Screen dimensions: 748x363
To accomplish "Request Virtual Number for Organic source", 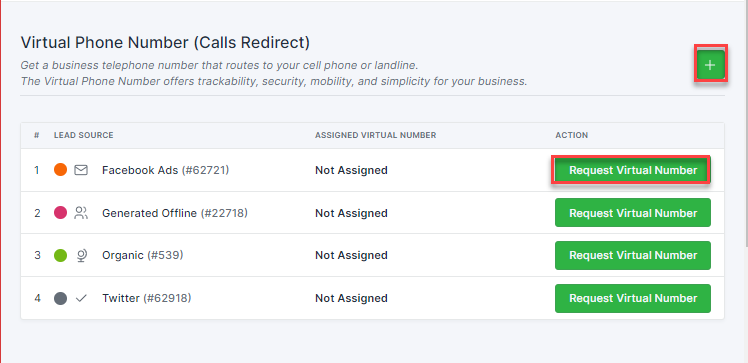I will pyautogui.click(x=633, y=255).
